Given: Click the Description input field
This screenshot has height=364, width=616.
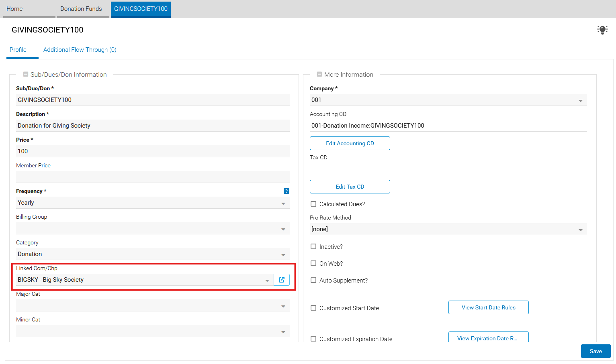Looking at the screenshot, I should (153, 126).
